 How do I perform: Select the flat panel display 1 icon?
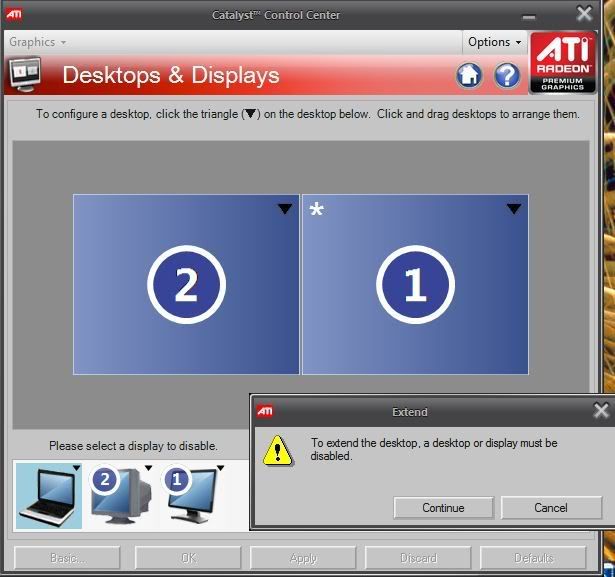(192, 496)
